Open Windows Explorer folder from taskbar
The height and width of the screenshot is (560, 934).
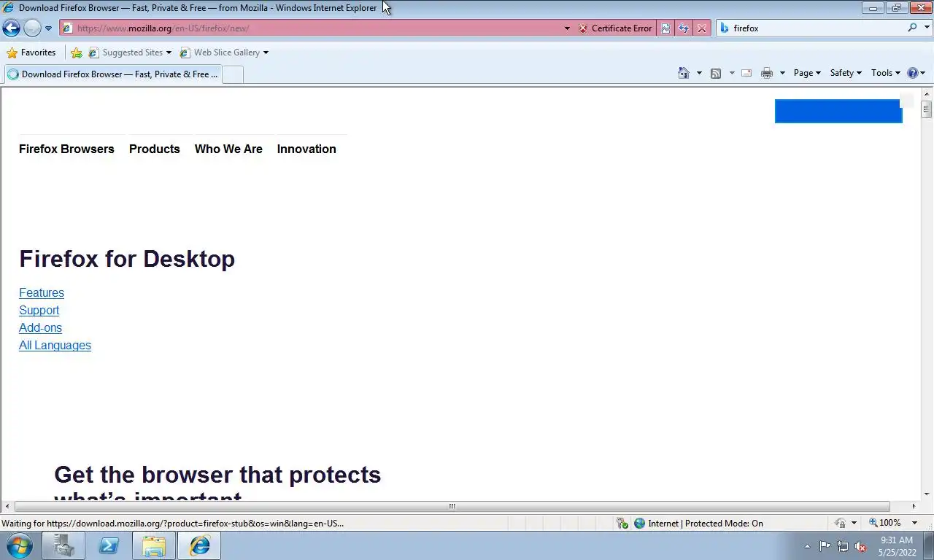click(x=154, y=545)
